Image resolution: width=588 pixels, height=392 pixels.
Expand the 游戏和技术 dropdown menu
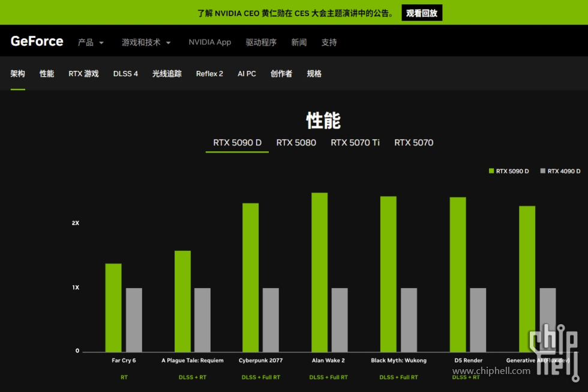coord(146,43)
